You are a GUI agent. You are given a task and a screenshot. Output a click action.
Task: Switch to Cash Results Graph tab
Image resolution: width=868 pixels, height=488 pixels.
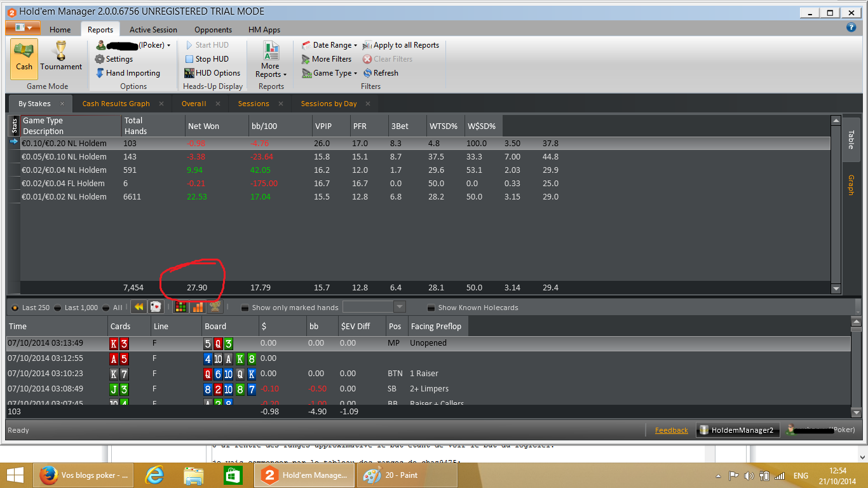116,104
